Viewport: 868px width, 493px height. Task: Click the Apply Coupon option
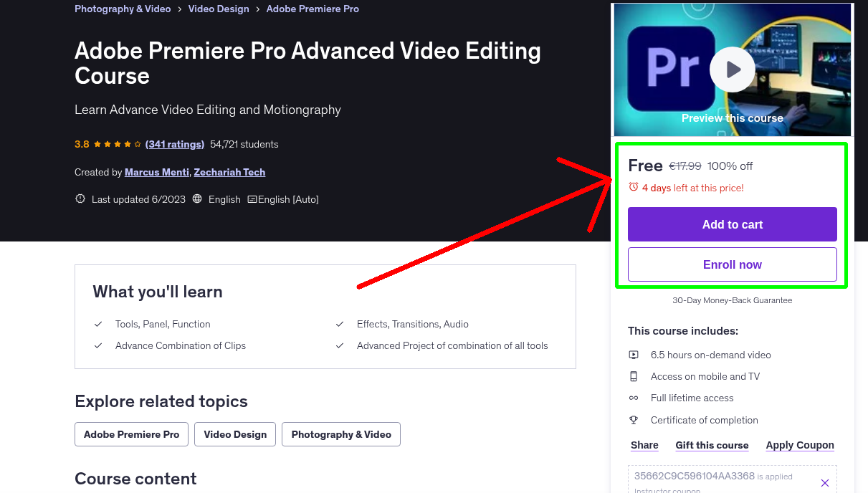pos(799,445)
